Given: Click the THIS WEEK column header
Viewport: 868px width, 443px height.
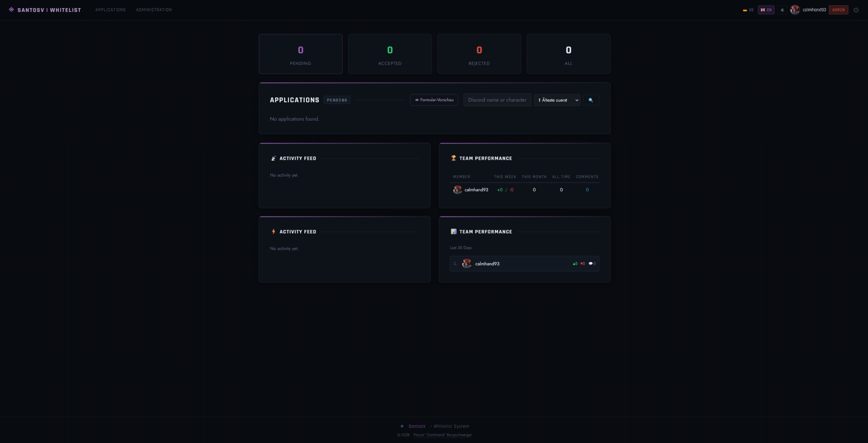Looking at the screenshot, I should click(505, 177).
